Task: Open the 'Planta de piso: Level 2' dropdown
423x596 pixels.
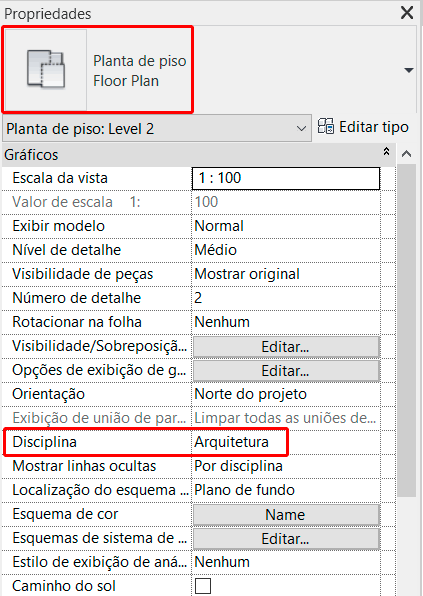Action: [157, 129]
